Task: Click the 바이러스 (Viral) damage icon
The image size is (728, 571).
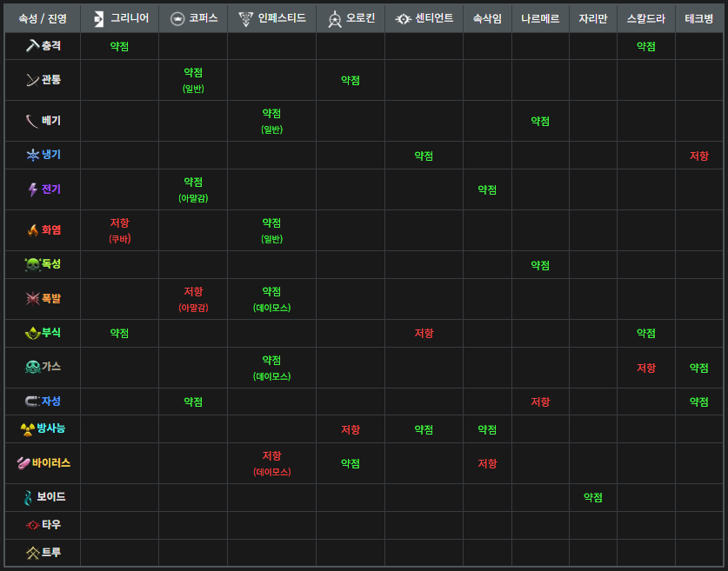Action: pyautogui.click(x=23, y=463)
